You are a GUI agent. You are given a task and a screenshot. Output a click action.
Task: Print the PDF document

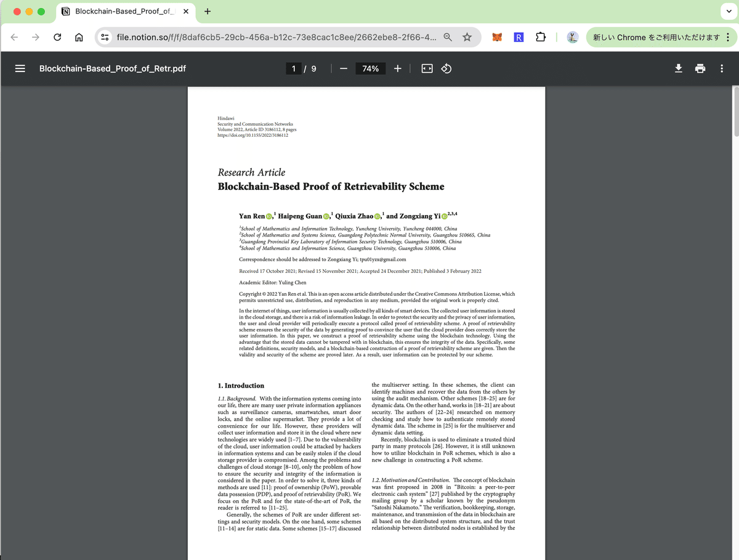pos(700,68)
